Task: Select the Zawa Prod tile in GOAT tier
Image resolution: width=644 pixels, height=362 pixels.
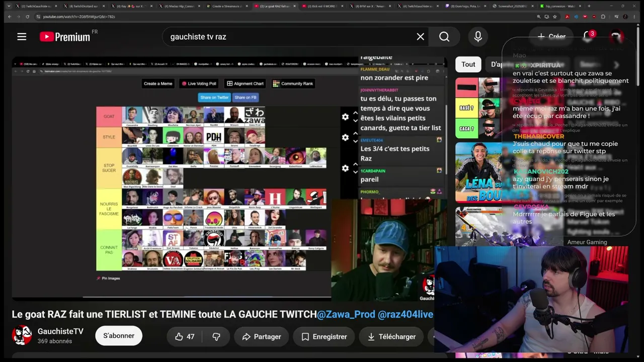Action: tap(255, 117)
